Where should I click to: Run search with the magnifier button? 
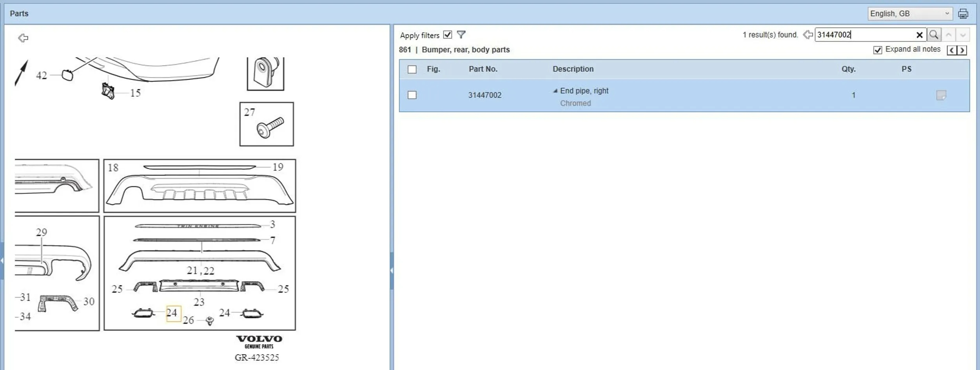[934, 35]
